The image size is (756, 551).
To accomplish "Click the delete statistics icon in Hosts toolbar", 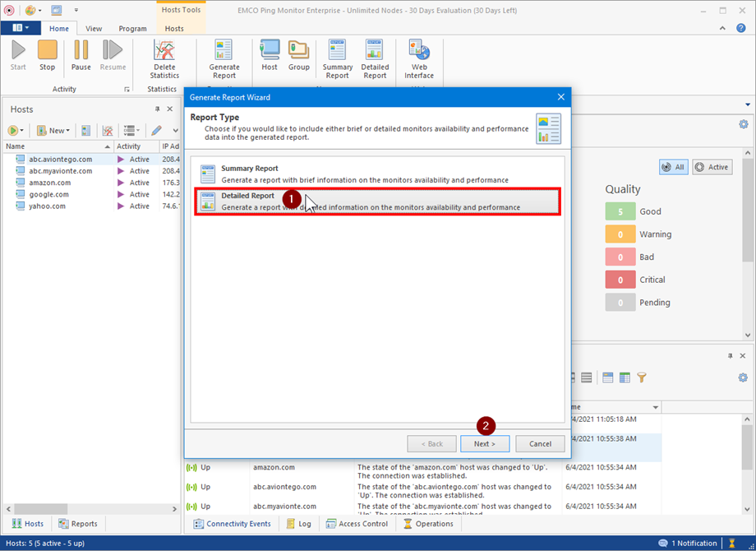I will pos(108,130).
